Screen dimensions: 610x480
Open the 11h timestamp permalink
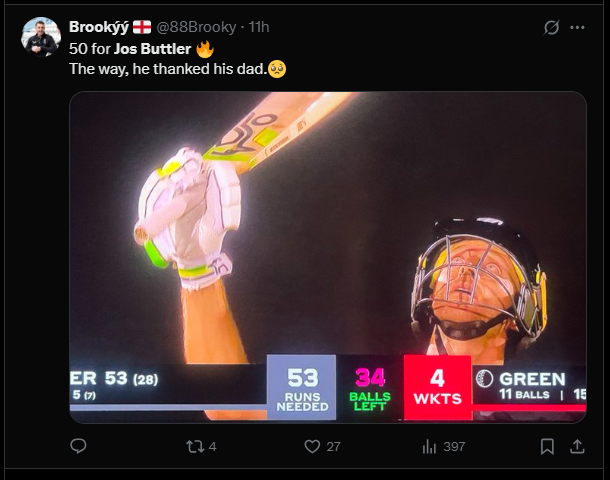[x=258, y=27]
